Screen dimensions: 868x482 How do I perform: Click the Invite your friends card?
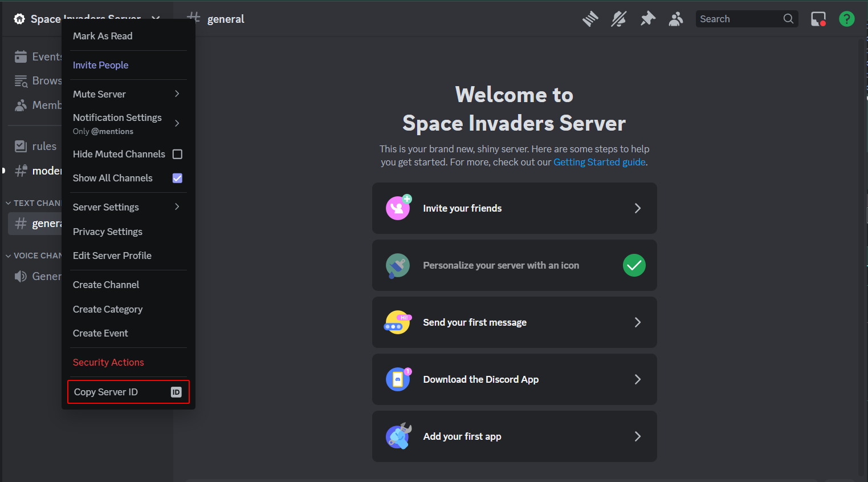point(514,208)
